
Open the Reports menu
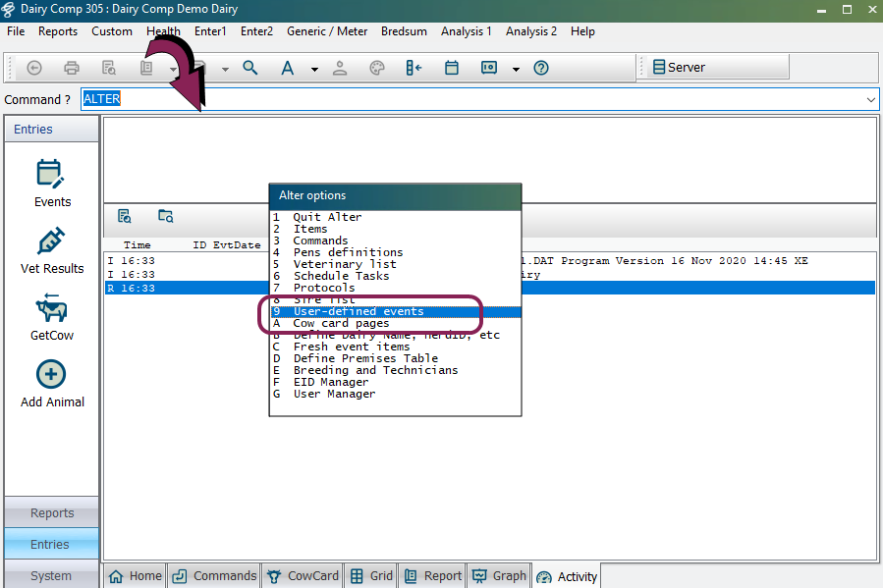[x=58, y=31]
